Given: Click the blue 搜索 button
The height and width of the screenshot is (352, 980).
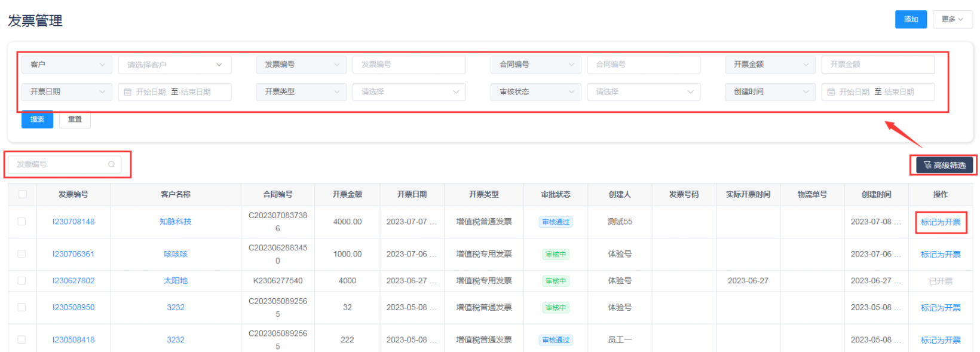Looking at the screenshot, I should 38,120.
